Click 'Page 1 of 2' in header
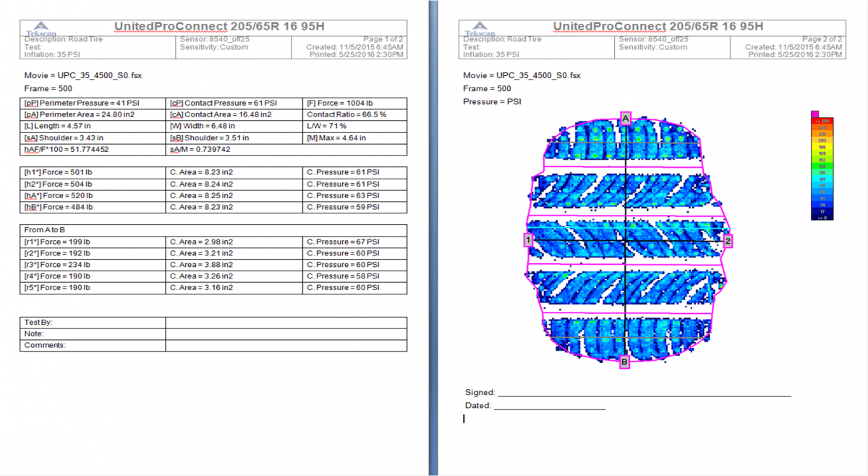This screenshot has width=868, height=476. (x=382, y=39)
